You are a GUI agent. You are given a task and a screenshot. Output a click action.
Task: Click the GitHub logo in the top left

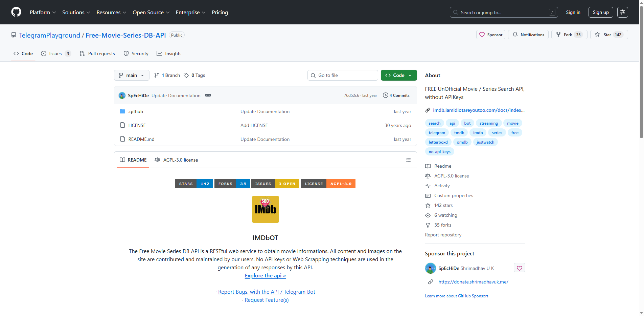pyautogui.click(x=16, y=12)
